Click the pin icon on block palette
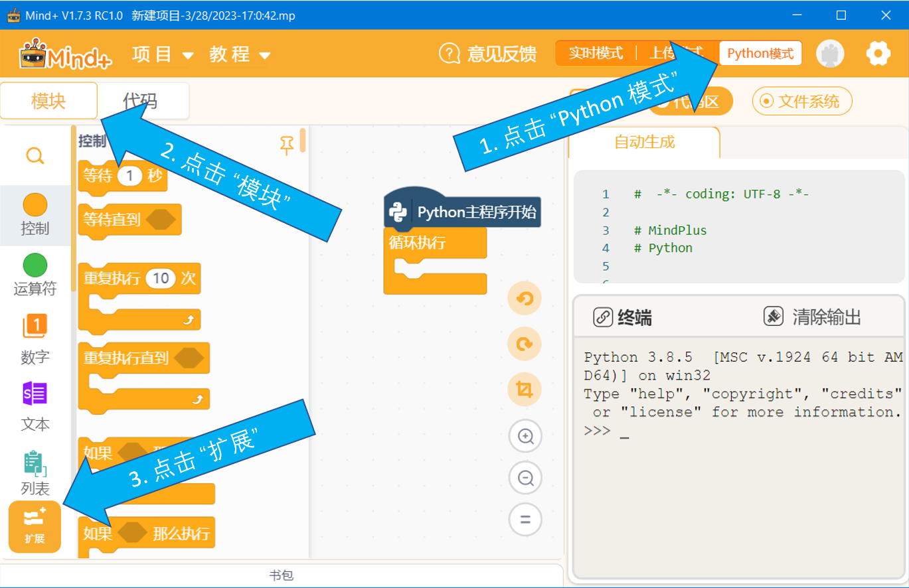 click(x=287, y=145)
